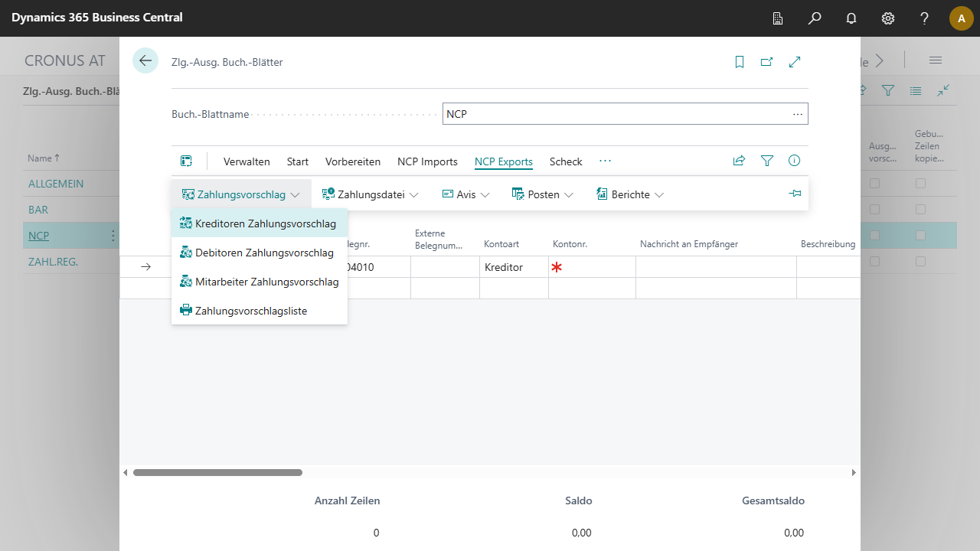Click Dynamics 365 Business Central title
This screenshot has height=551, width=980.
[x=97, y=18]
